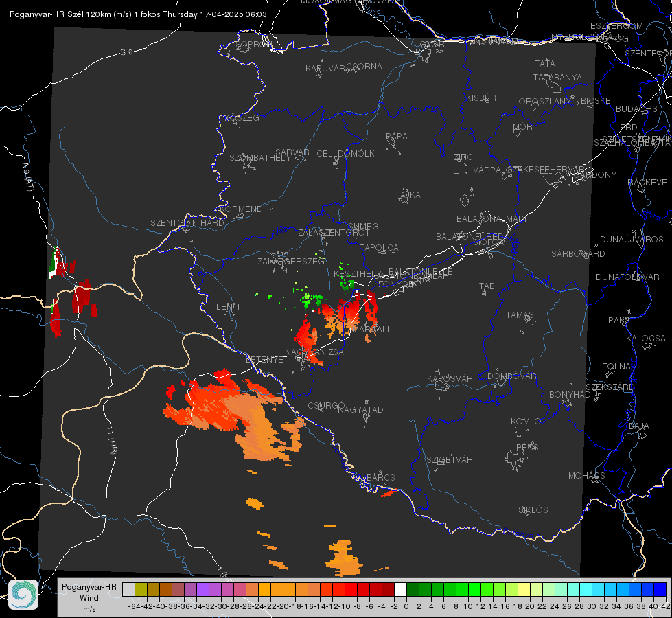
Task: Click the yellow swatch between 18 and 20
Action: point(524,589)
